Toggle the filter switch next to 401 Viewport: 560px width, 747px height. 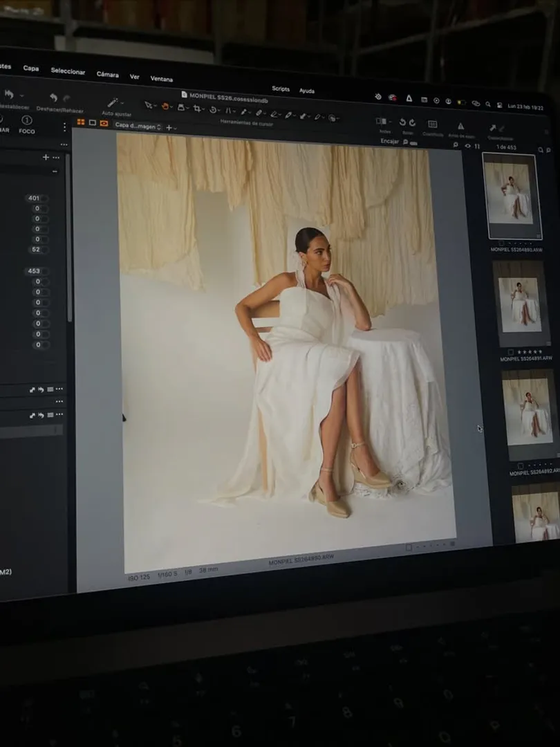point(44,199)
